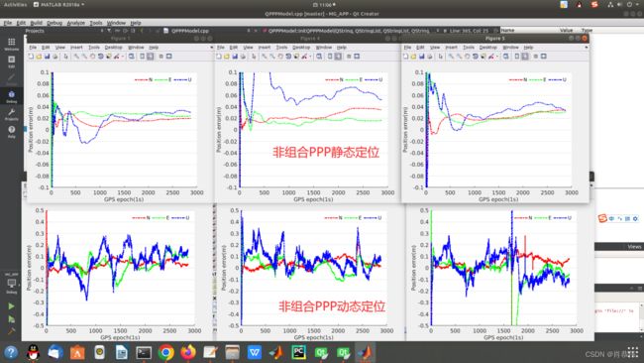Open Firefox from the dock
The height and width of the screenshot is (363, 644).
click(x=188, y=352)
